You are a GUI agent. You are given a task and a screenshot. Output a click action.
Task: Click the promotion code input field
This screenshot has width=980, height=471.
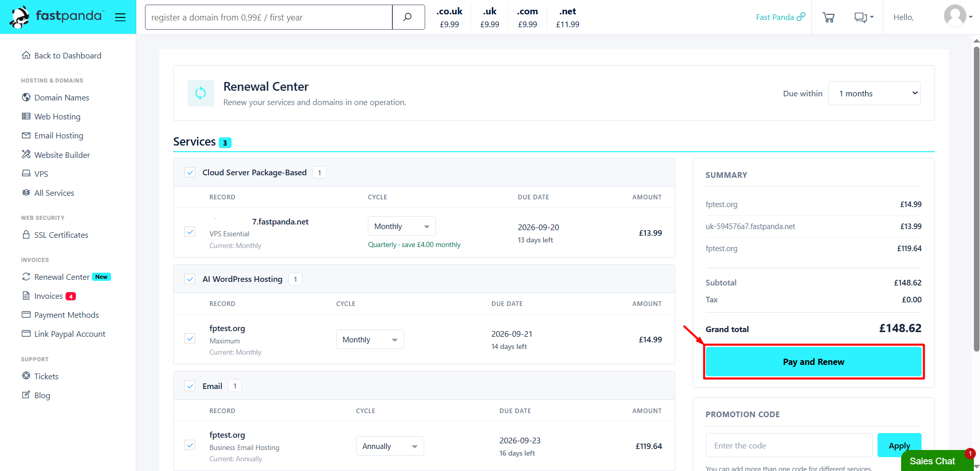(789, 445)
